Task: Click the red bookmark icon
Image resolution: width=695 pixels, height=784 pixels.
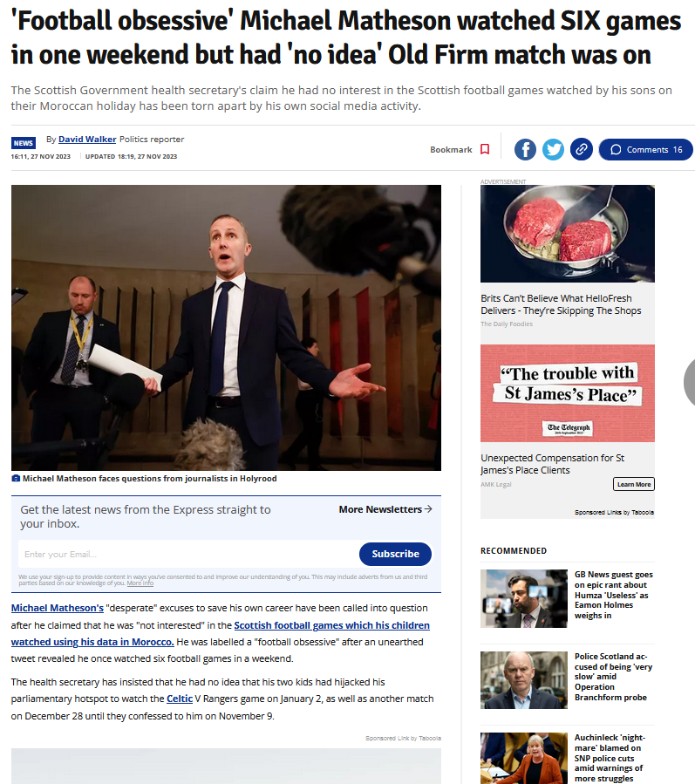Action: [x=485, y=149]
